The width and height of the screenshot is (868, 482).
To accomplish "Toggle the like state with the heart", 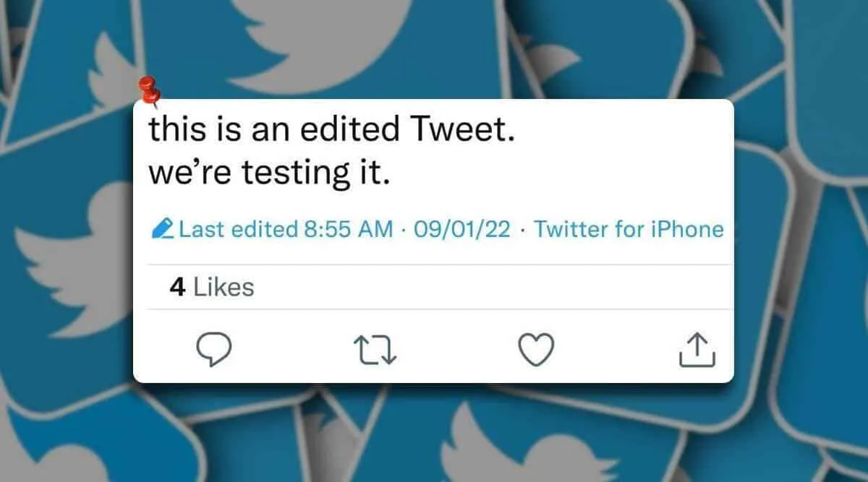I will [x=535, y=350].
